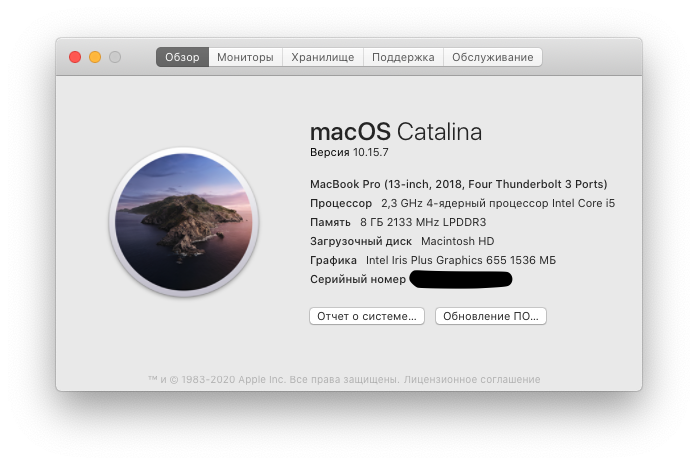Minimize the window with the yellow button

point(95,57)
